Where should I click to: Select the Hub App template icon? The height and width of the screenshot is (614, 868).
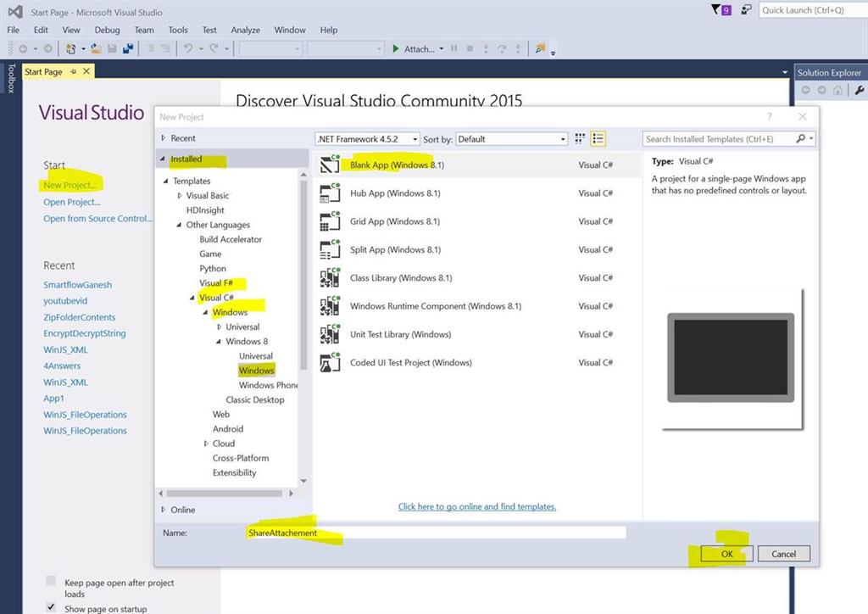[330, 194]
